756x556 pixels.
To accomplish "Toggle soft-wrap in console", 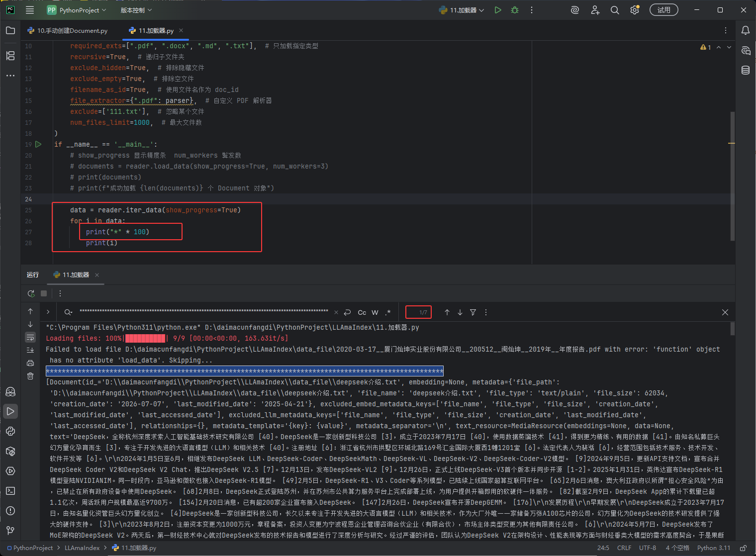I will click(x=30, y=337).
